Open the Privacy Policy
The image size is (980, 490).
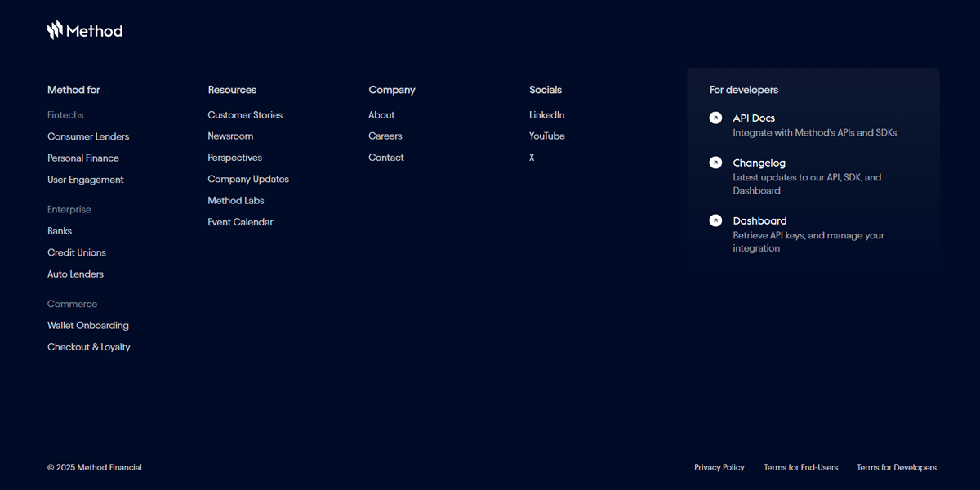[719, 468]
